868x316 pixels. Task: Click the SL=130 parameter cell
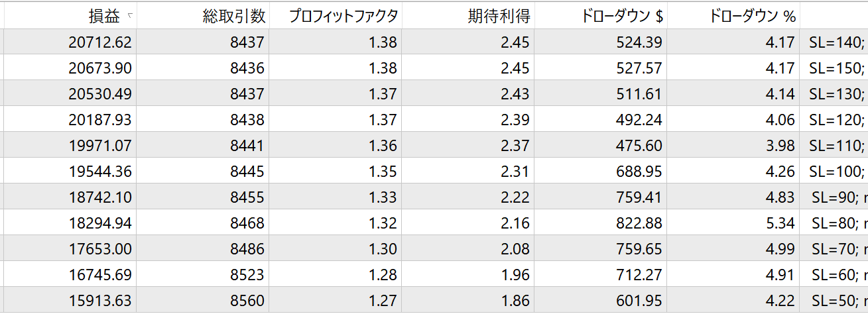pos(836,94)
